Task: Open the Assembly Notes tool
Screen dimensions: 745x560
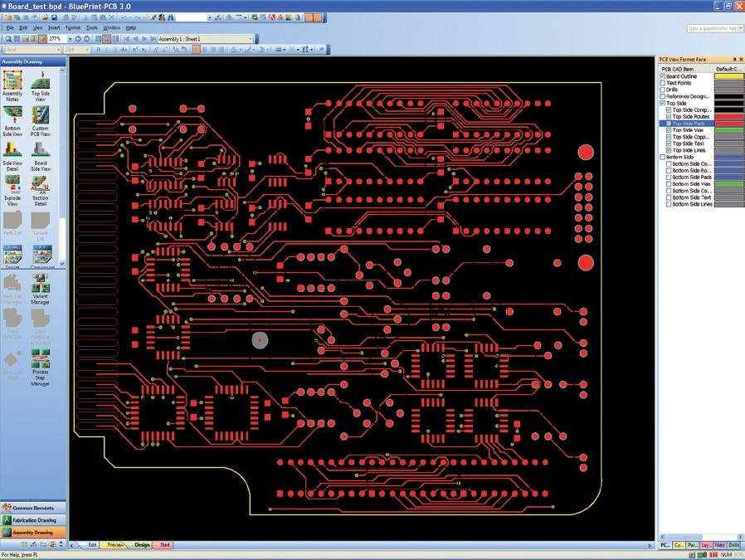Action: point(12,85)
